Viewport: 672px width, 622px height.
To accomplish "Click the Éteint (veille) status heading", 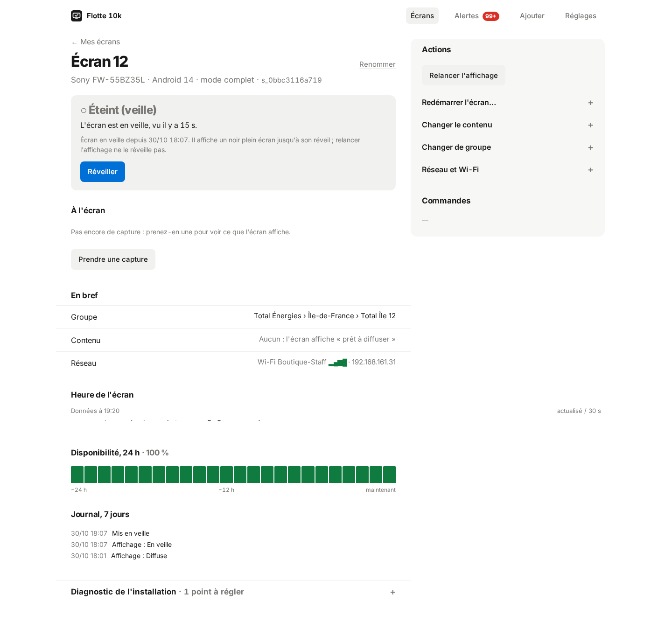I will coord(119,110).
